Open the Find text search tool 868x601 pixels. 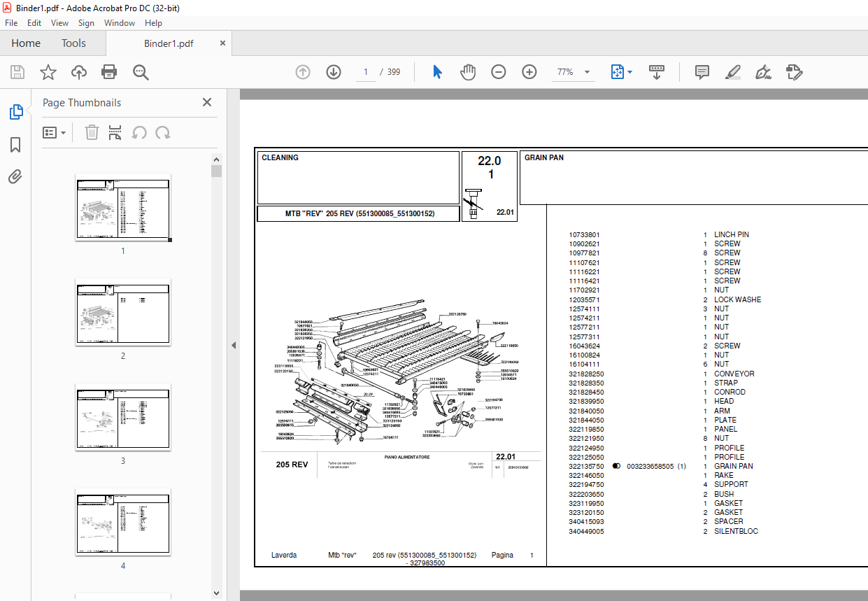141,72
